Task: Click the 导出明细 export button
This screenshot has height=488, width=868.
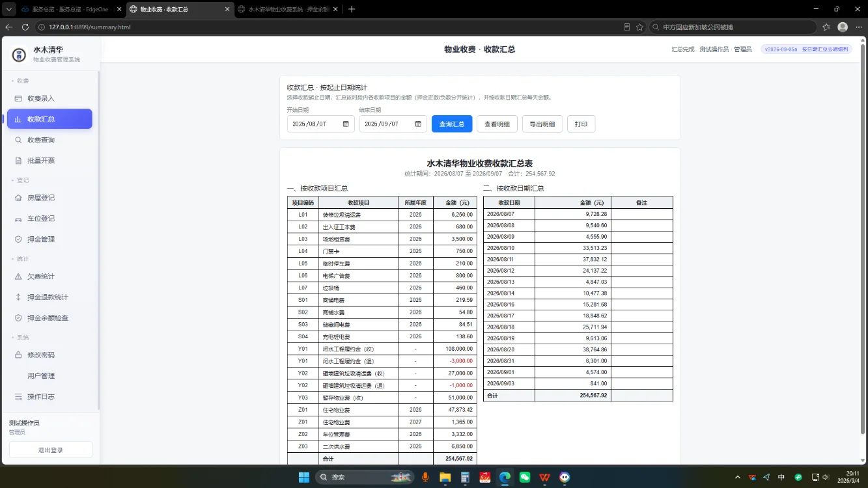Action: point(542,124)
